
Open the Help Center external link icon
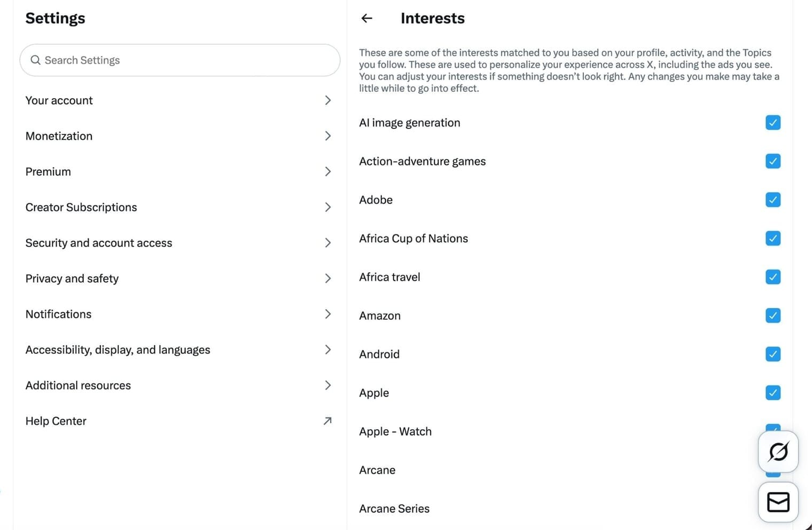pyautogui.click(x=327, y=421)
